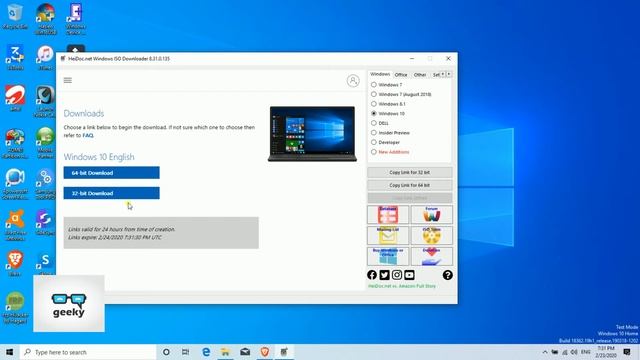The width and height of the screenshot is (640, 360).
Task: Click Copy Link for 64 bit
Action: (x=409, y=185)
